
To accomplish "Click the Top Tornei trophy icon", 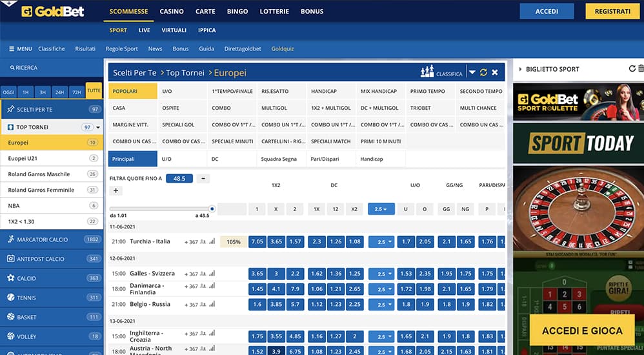I will point(11,127).
